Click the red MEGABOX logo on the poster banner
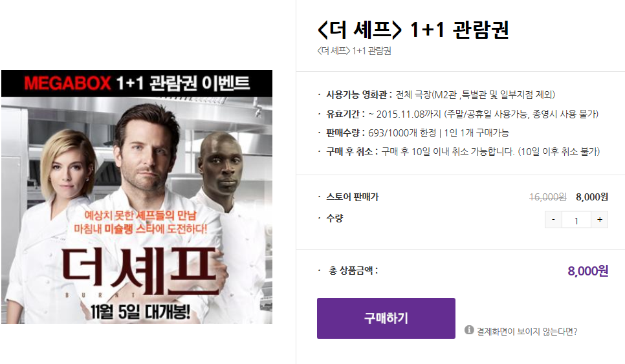This screenshot has height=364, width=625. (x=67, y=83)
